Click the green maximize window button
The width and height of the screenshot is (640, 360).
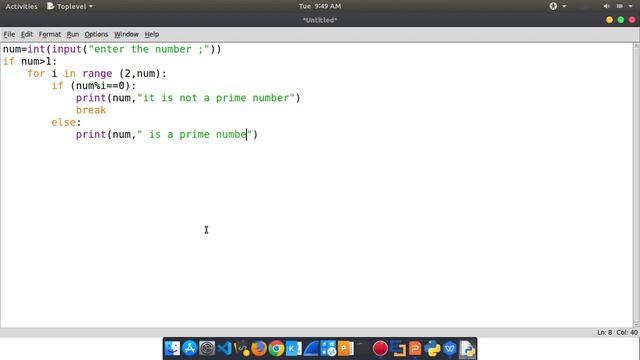[621, 20]
